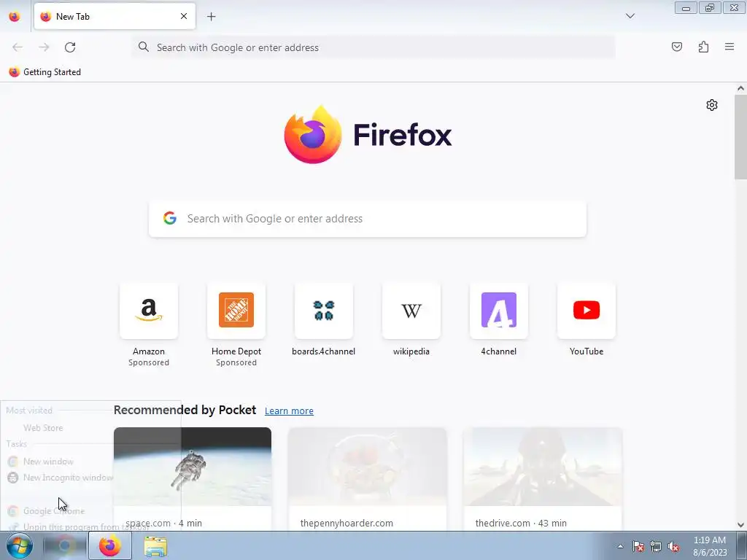Click Learn more link beside Pocket heading

(289, 411)
